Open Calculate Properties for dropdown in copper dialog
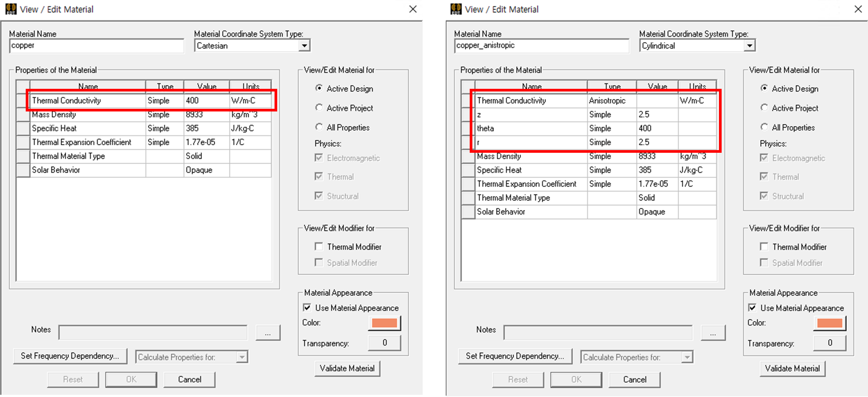 pos(242,357)
